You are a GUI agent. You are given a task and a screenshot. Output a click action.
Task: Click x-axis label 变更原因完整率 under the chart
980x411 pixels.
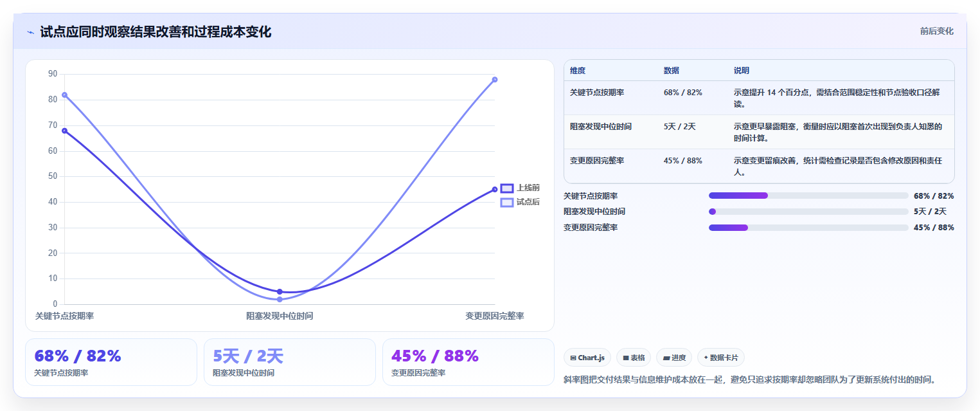click(495, 316)
